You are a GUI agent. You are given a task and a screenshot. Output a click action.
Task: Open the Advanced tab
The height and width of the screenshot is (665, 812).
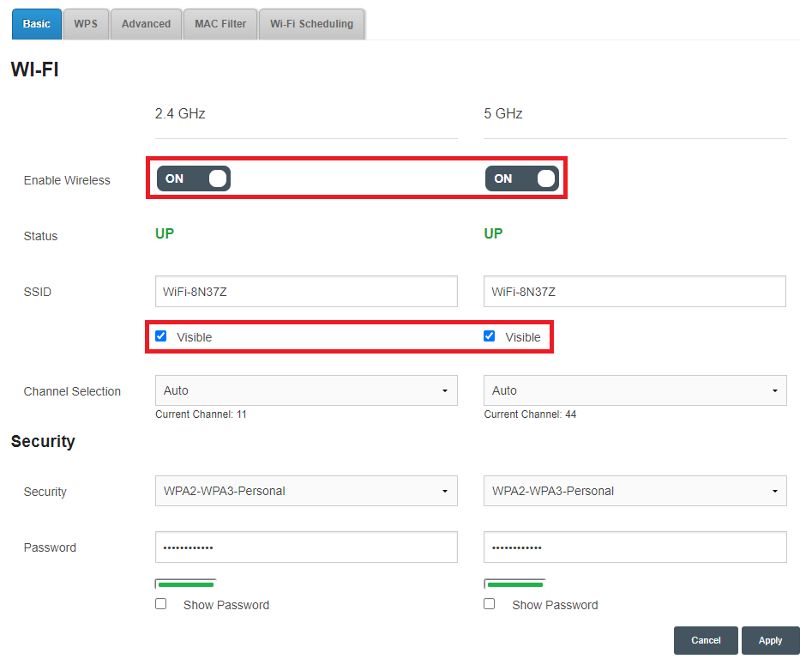146,24
